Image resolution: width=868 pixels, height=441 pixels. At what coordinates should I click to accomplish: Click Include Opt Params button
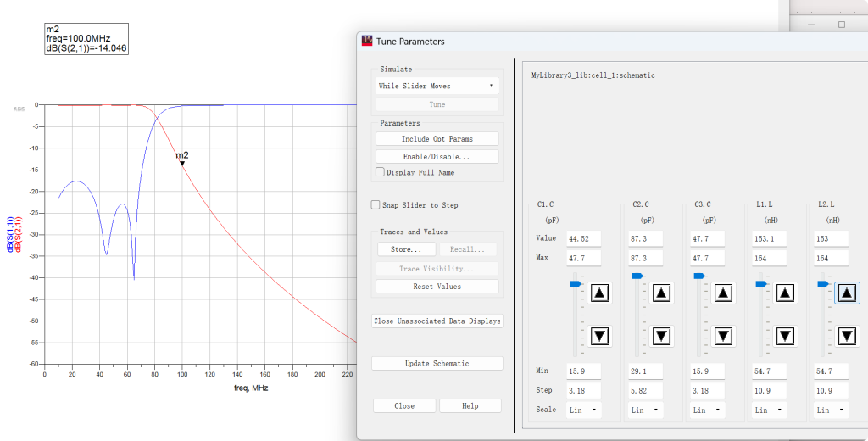pos(437,139)
